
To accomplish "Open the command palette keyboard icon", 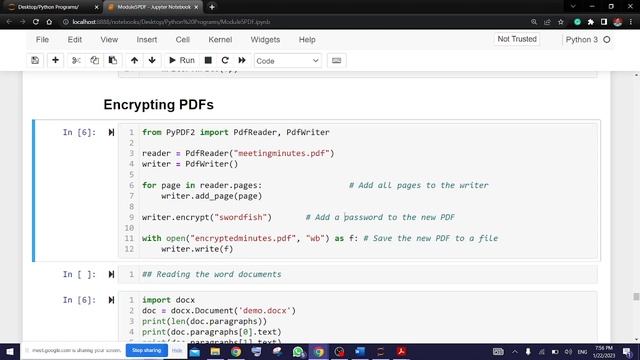I will point(336,60).
